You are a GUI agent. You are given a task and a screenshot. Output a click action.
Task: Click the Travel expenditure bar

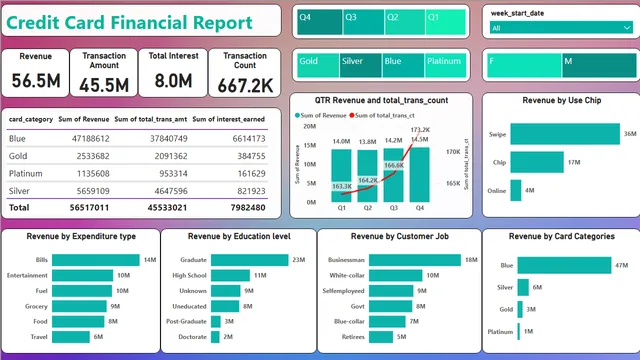(x=71, y=337)
